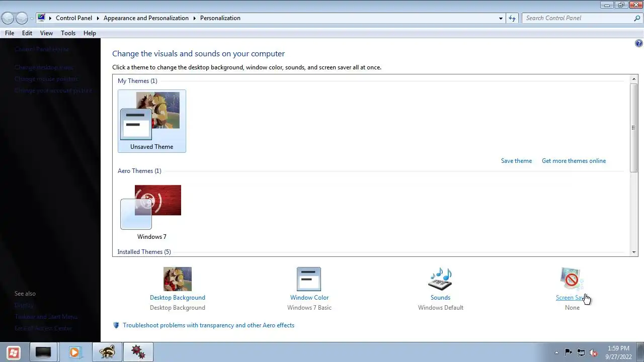Click the Windows Start button
The width and height of the screenshot is (644, 362).
(14, 352)
